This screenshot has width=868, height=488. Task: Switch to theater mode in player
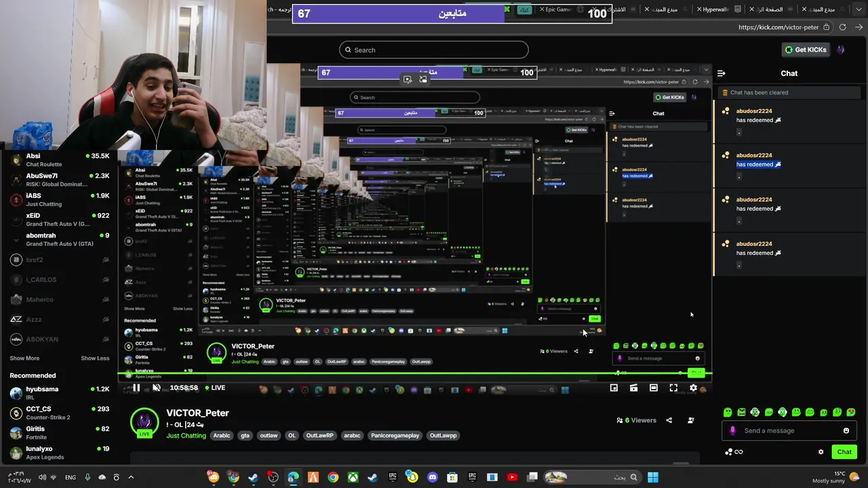653,388
